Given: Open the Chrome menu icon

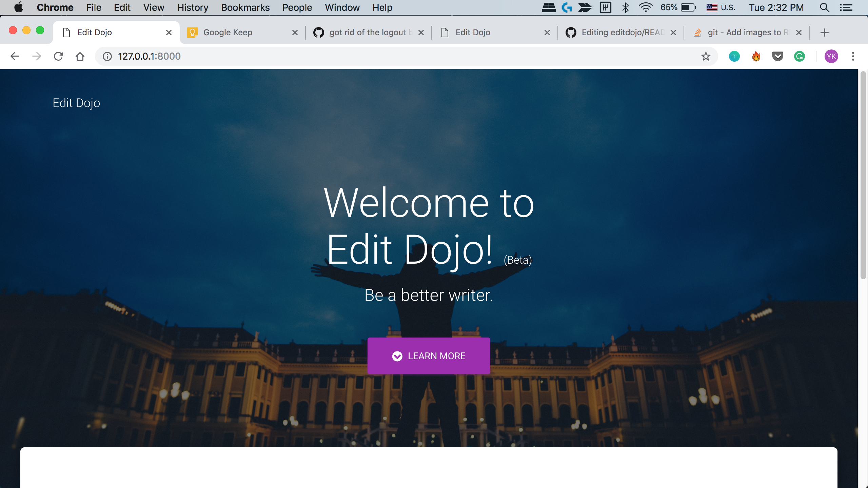Looking at the screenshot, I should point(853,56).
